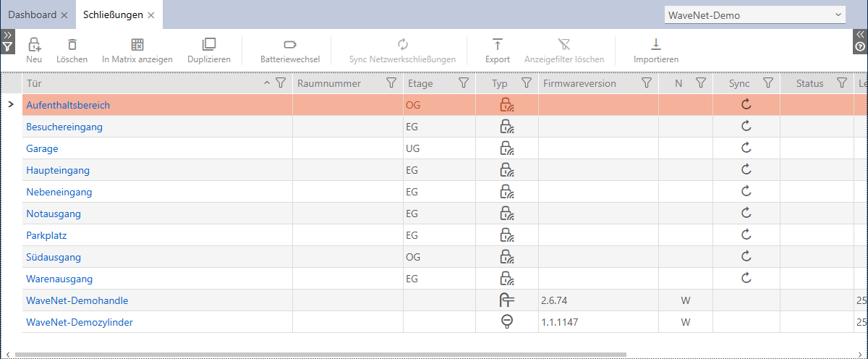The width and height of the screenshot is (868, 359).
Task: Open the WaveNet-Demozylinder link
Action: click(x=79, y=322)
